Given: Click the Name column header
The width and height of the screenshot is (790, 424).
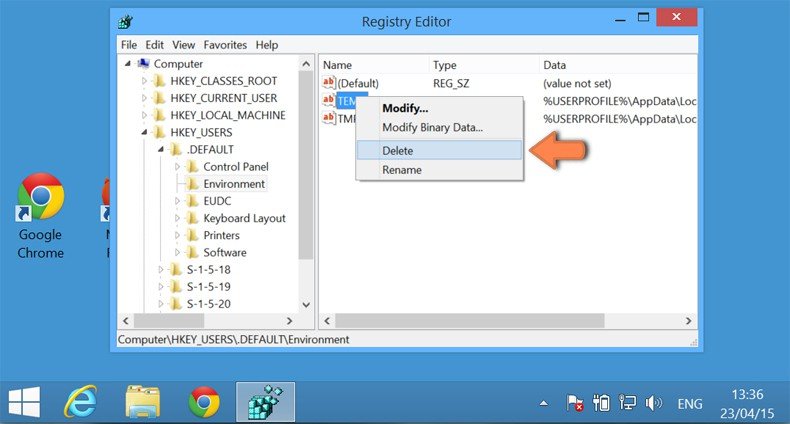Looking at the screenshot, I should (374, 65).
